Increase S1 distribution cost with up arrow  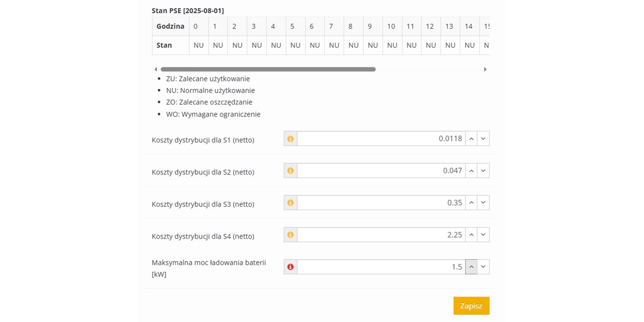[471, 139]
